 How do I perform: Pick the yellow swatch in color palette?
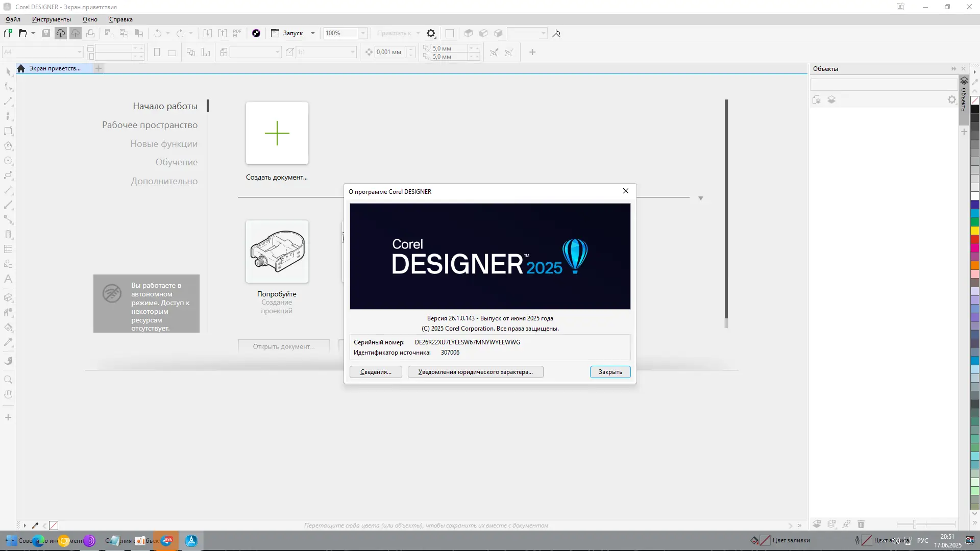pyautogui.click(x=974, y=231)
